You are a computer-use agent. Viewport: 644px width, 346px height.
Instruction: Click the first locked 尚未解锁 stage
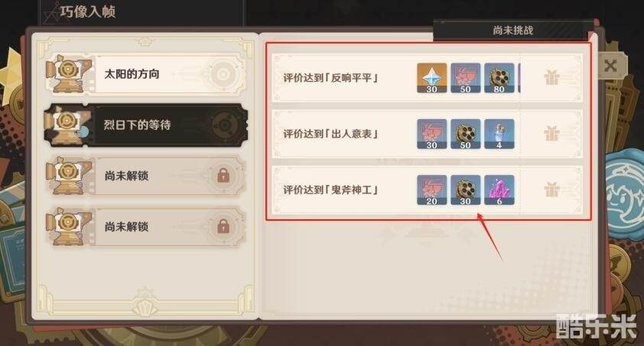(x=146, y=176)
